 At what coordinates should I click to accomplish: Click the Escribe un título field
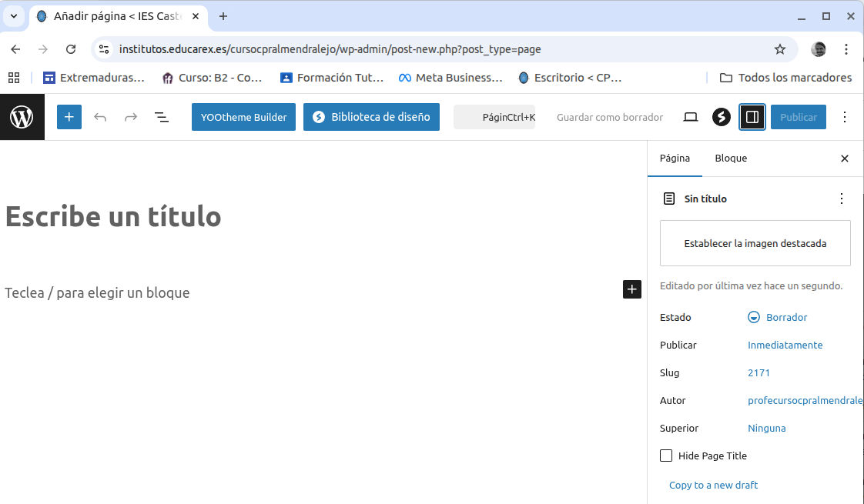(113, 217)
